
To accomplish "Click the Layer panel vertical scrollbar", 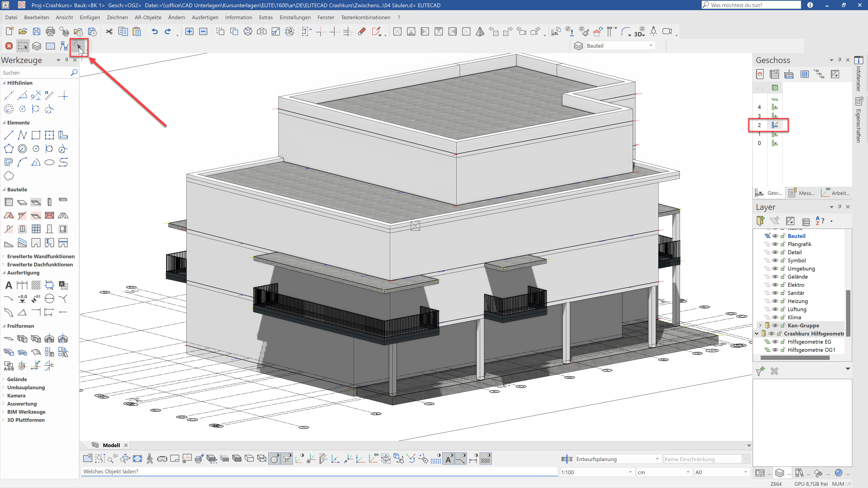I will click(848, 313).
